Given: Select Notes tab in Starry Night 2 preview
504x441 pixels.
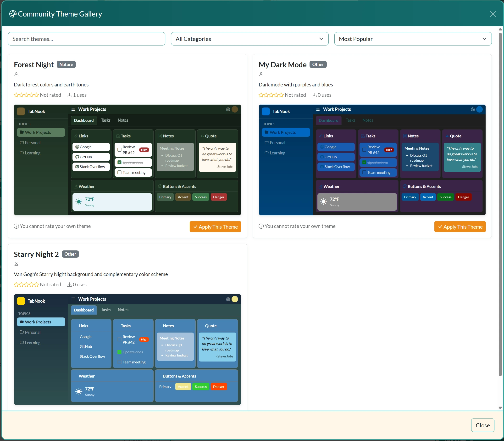Looking at the screenshot, I should click(123, 310).
